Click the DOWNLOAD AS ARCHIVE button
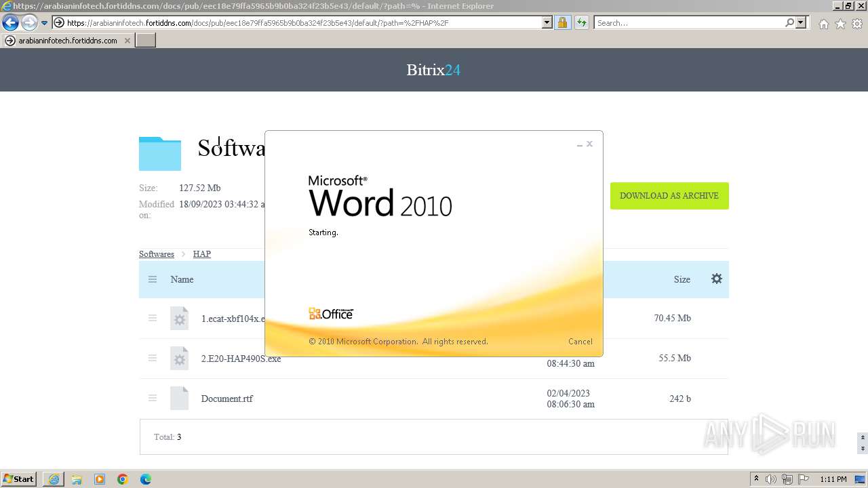Image resolution: width=868 pixels, height=488 pixels. click(669, 196)
